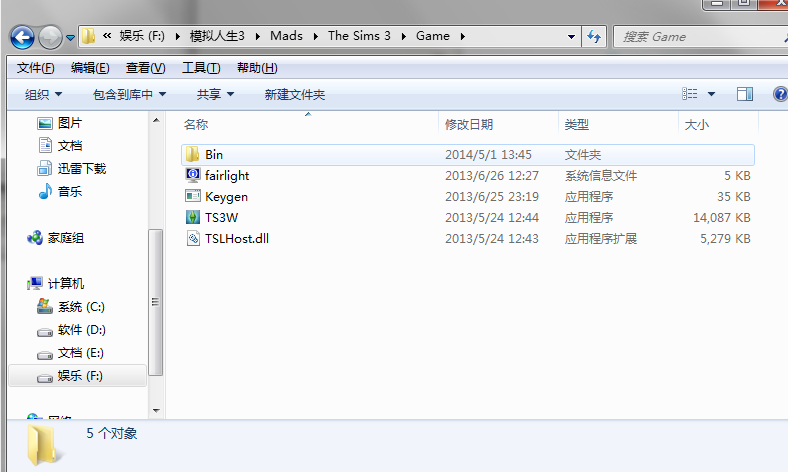Viewport: 788px width, 472px height.
Task: Toggle the preview pane icon
Action: pyautogui.click(x=745, y=94)
